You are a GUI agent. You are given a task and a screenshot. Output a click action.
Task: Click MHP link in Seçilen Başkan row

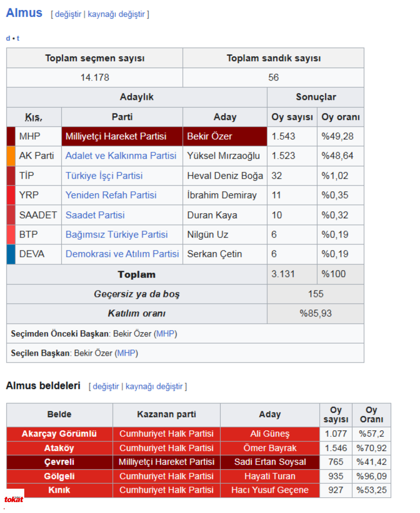(126, 353)
